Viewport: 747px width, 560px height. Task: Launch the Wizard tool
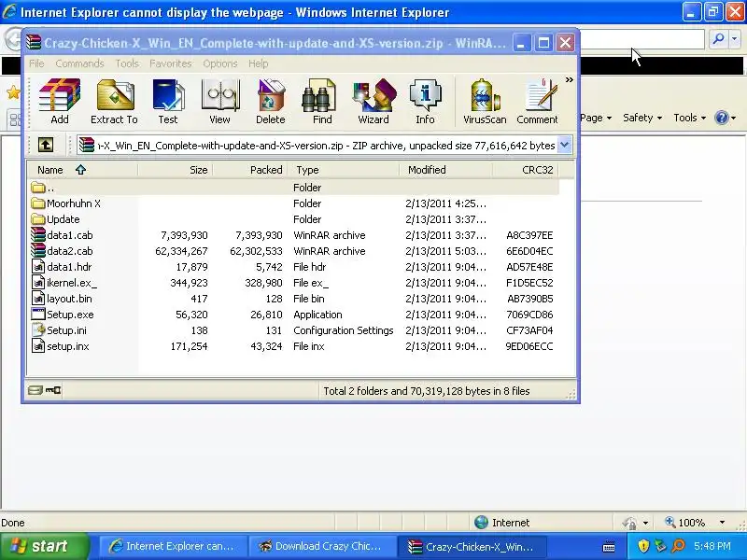tap(373, 102)
